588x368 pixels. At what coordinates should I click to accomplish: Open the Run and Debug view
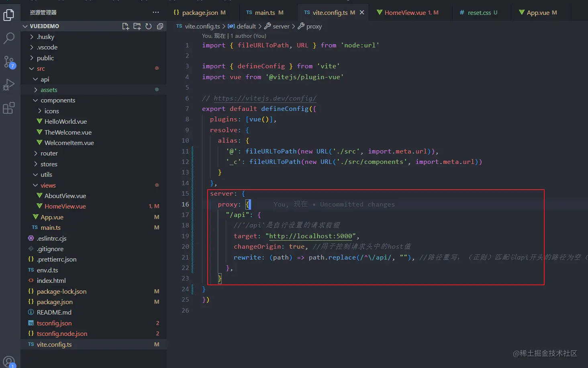(9, 85)
